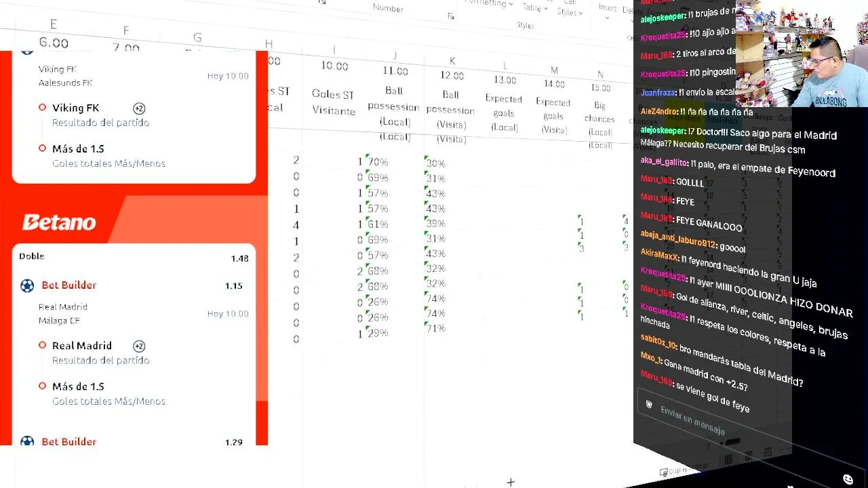The width and height of the screenshot is (868, 488).
Task: Select column I header in Excel
Action: click(333, 51)
